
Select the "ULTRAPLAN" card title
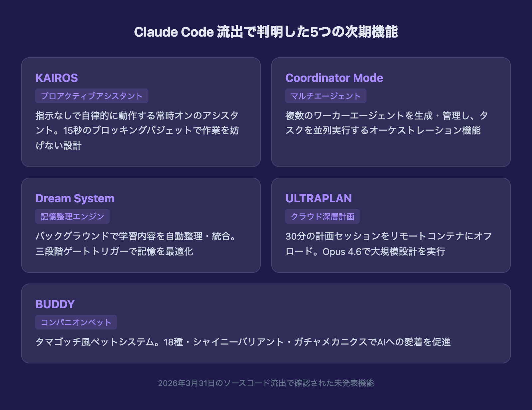point(319,198)
